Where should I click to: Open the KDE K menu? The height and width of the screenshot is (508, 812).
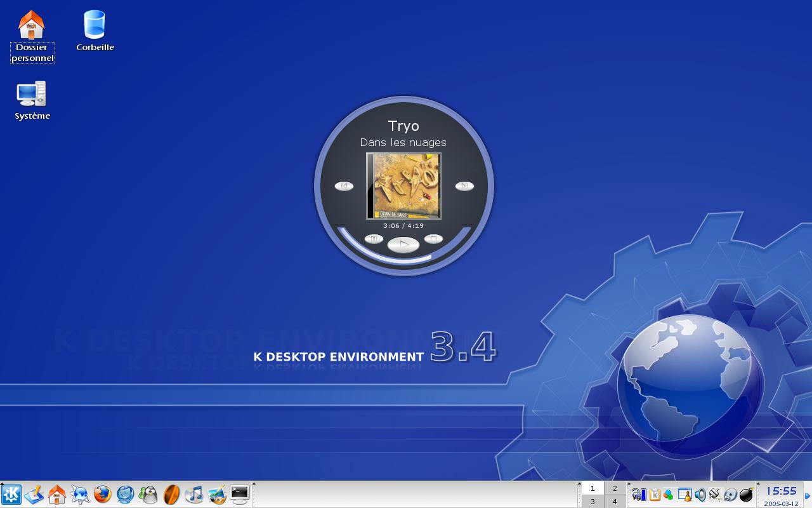(x=11, y=495)
